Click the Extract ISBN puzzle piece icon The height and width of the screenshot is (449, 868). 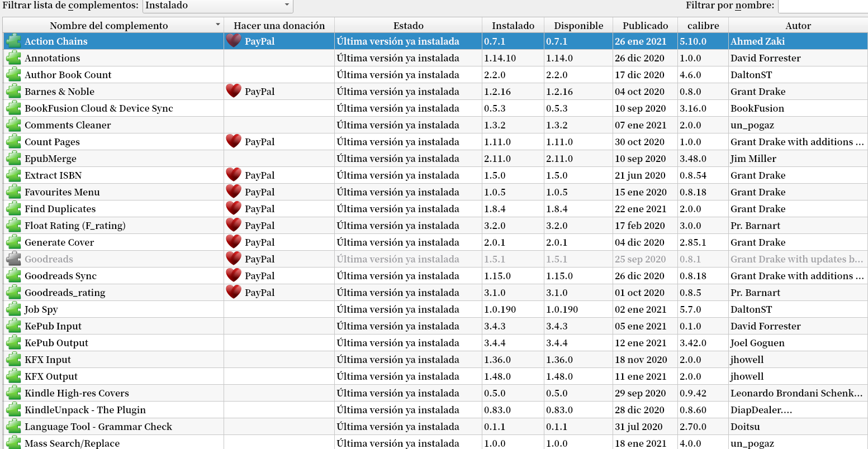click(13, 175)
